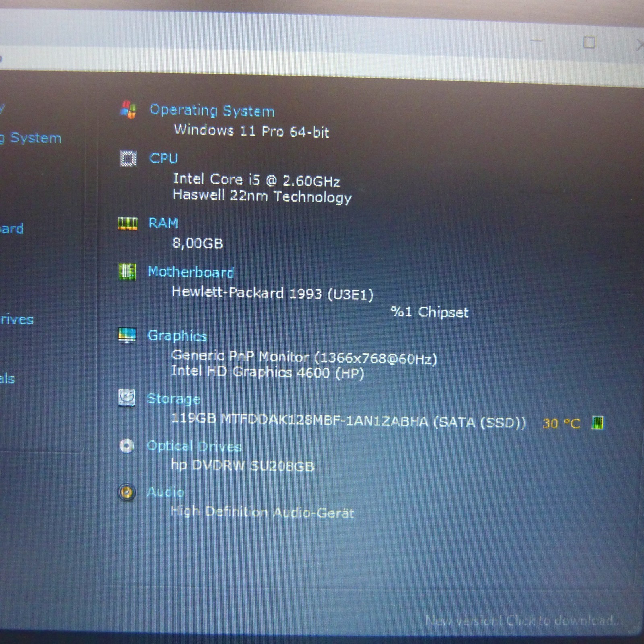Click the CPU chip icon
Viewport: 644px width, 644px height.
click(x=128, y=158)
